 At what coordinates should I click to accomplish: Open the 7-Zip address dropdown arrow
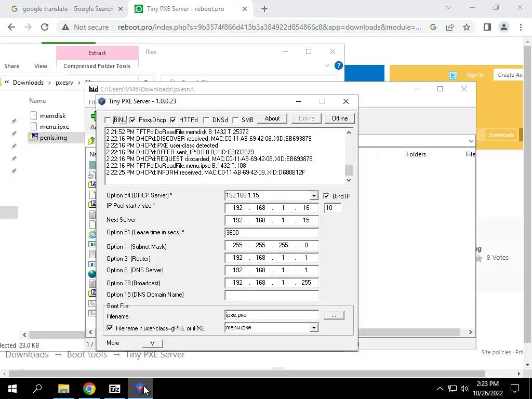coord(471,141)
